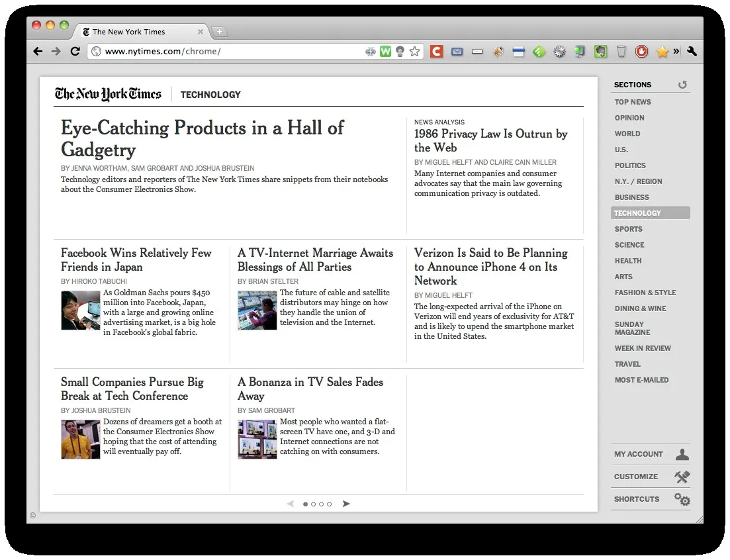Click the green monitor extension icon

tap(580, 51)
